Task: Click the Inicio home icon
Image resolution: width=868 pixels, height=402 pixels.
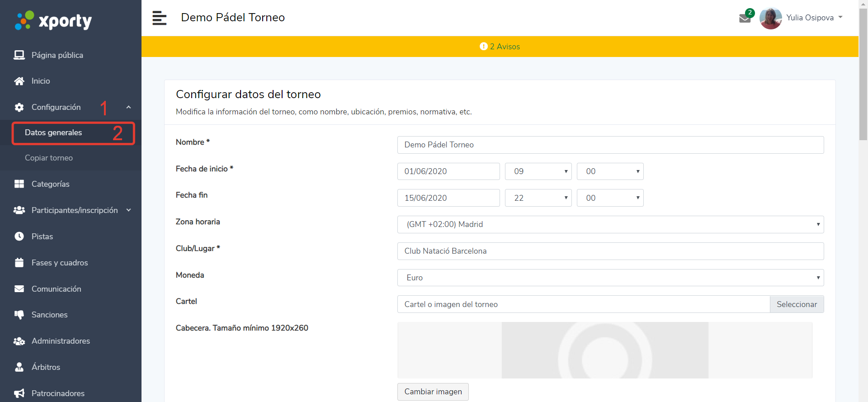Action: (x=19, y=81)
